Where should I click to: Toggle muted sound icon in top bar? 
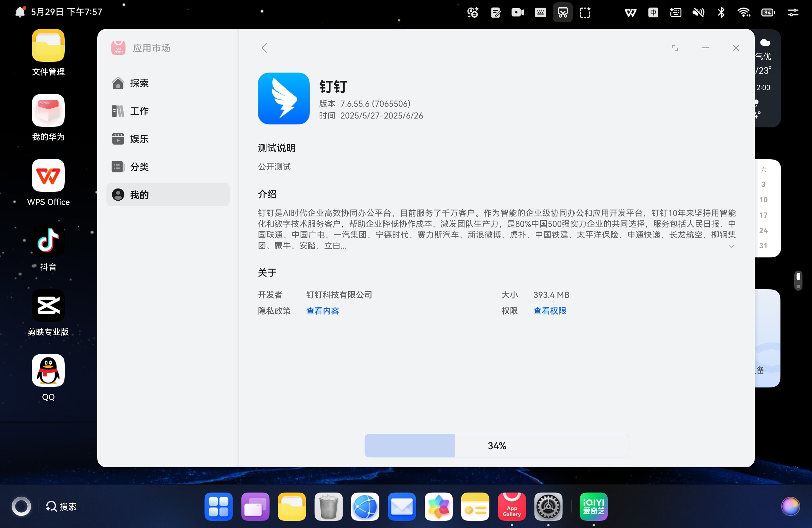pos(698,12)
